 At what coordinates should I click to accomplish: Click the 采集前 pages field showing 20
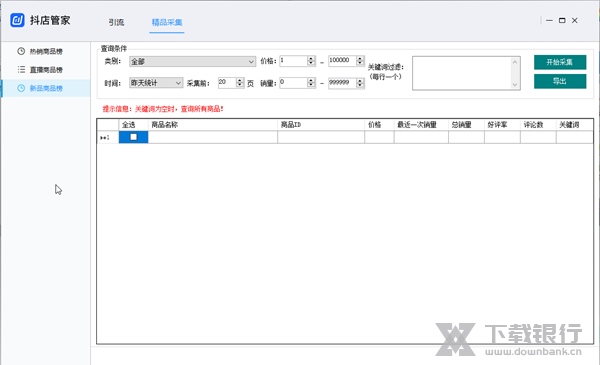point(227,82)
